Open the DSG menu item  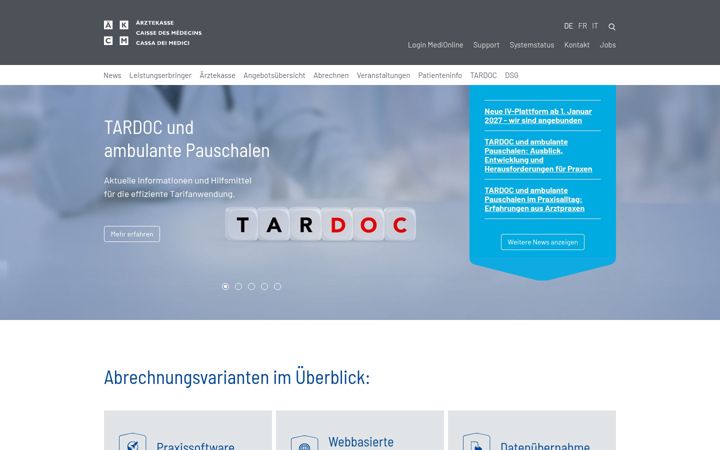[x=512, y=75]
